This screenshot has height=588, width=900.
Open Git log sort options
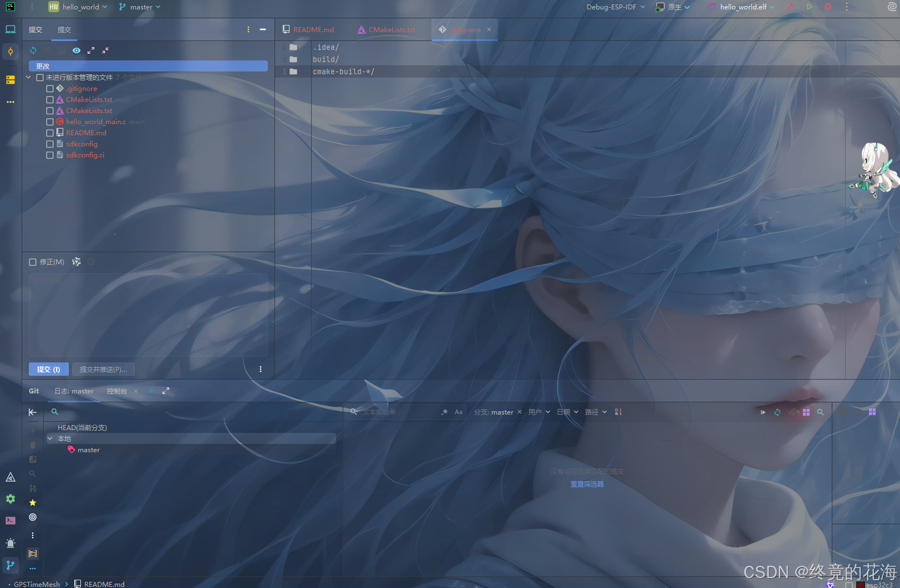coord(618,412)
